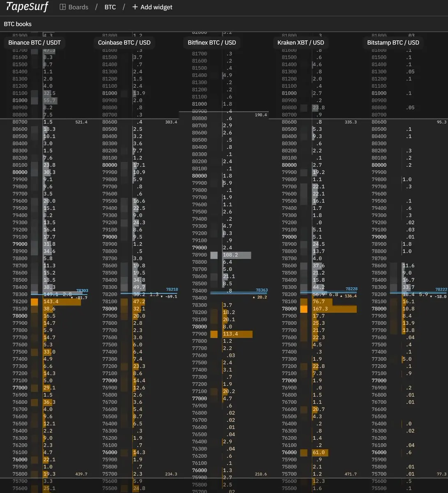
Task: Click Binance size 149.1 at 78300
Action: click(51, 294)
